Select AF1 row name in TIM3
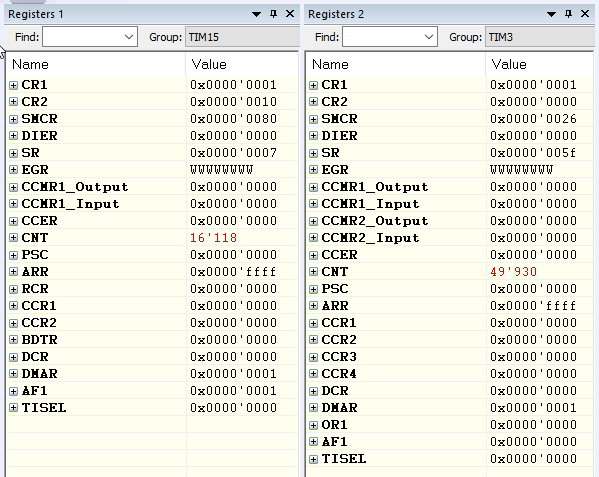The image size is (599, 477). click(x=334, y=441)
